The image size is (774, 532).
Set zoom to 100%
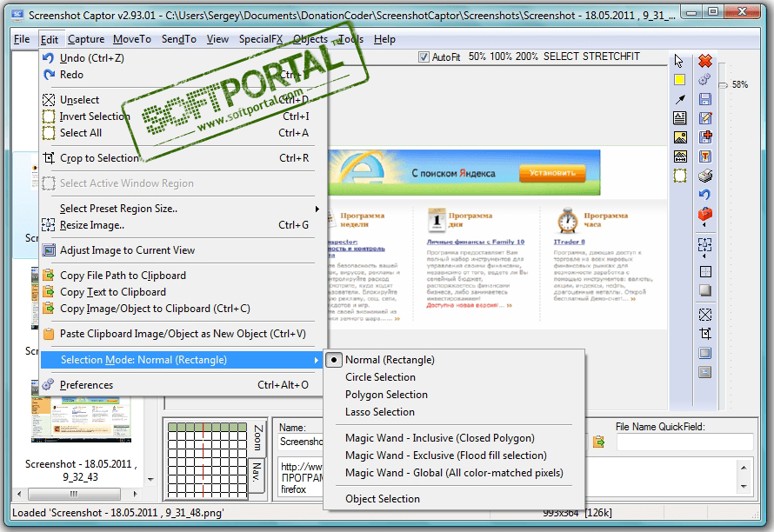(500, 57)
